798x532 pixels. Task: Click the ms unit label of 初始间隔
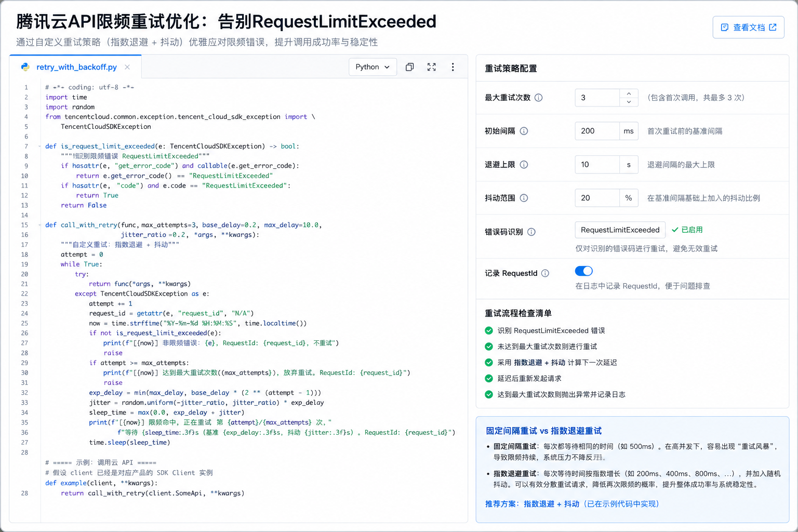point(629,131)
